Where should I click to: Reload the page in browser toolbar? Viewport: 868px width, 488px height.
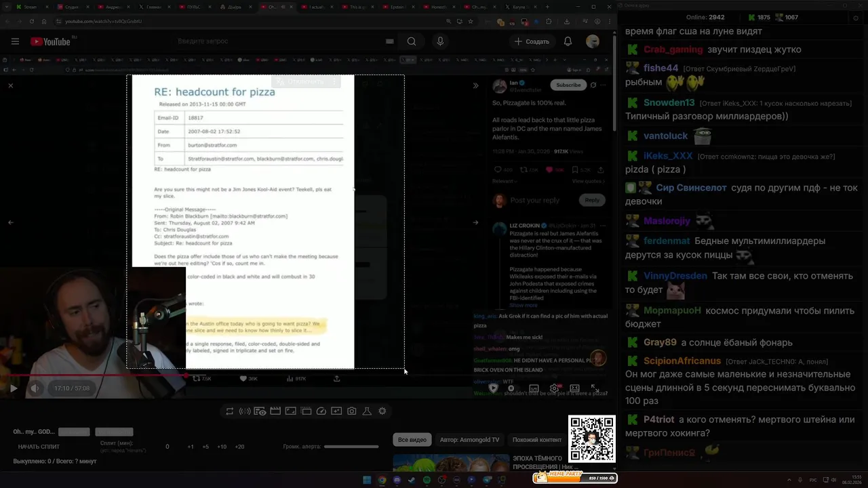coord(31,21)
